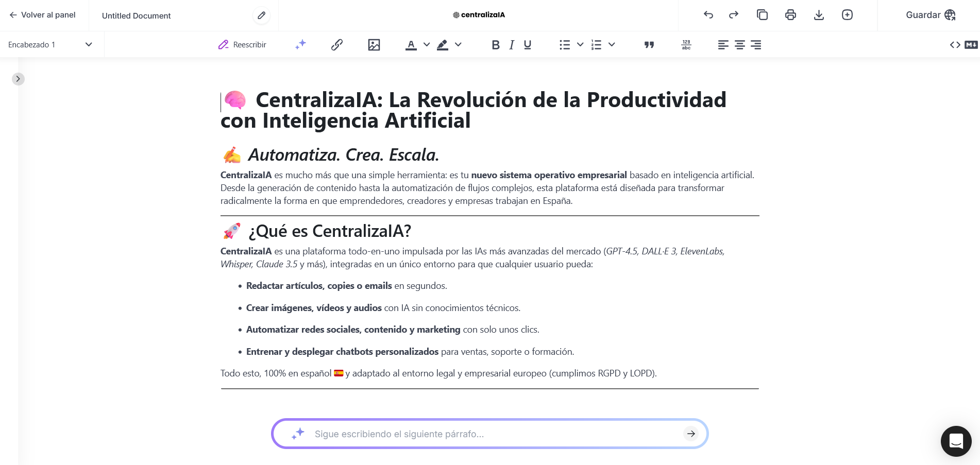980x465 pixels.
Task: Toggle italic formatting
Action: click(512, 45)
